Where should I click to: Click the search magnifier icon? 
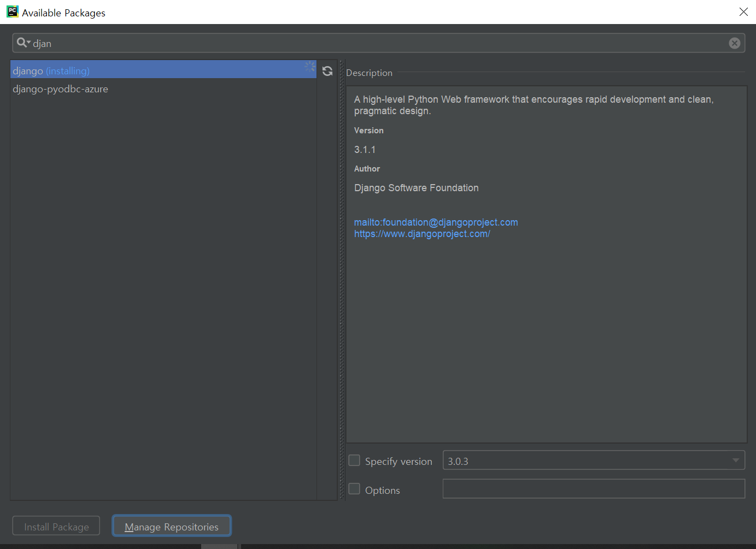[x=22, y=43]
